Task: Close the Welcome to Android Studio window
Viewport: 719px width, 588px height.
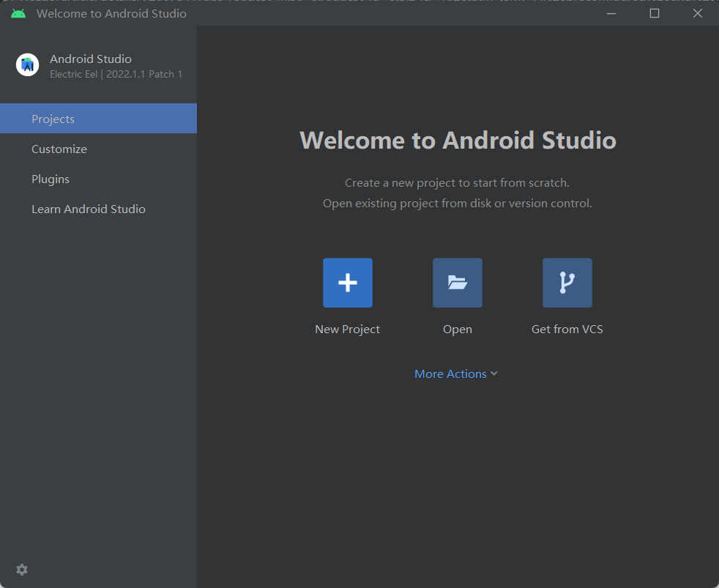Action: (697, 13)
